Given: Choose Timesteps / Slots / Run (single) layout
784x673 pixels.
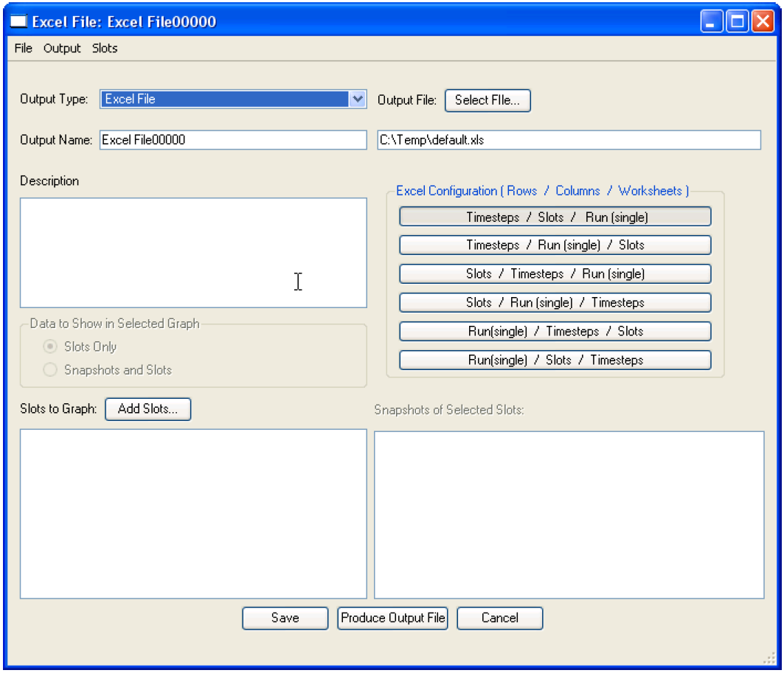Looking at the screenshot, I should click(555, 217).
